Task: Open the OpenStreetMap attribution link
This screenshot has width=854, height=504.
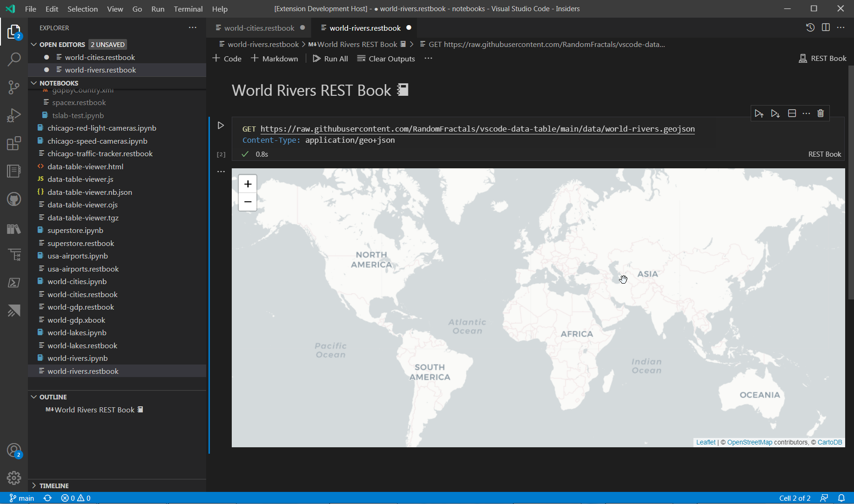Action: pyautogui.click(x=750, y=442)
